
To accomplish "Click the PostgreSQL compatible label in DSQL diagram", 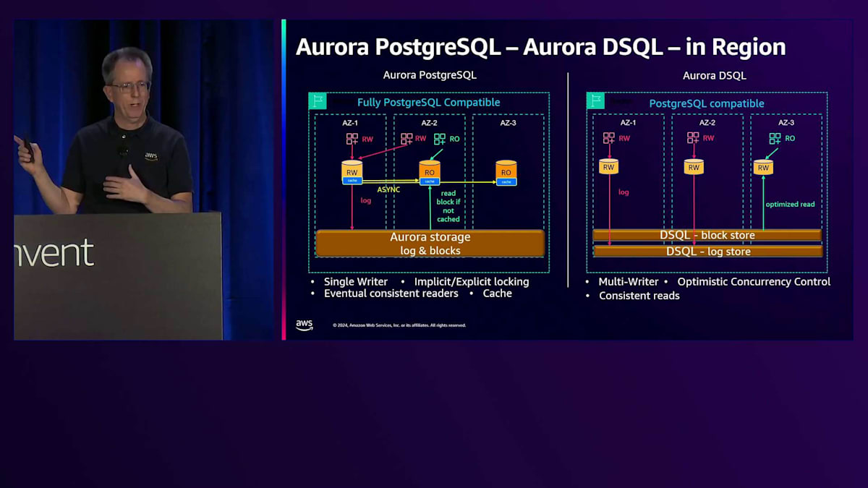I will tap(707, 103).
